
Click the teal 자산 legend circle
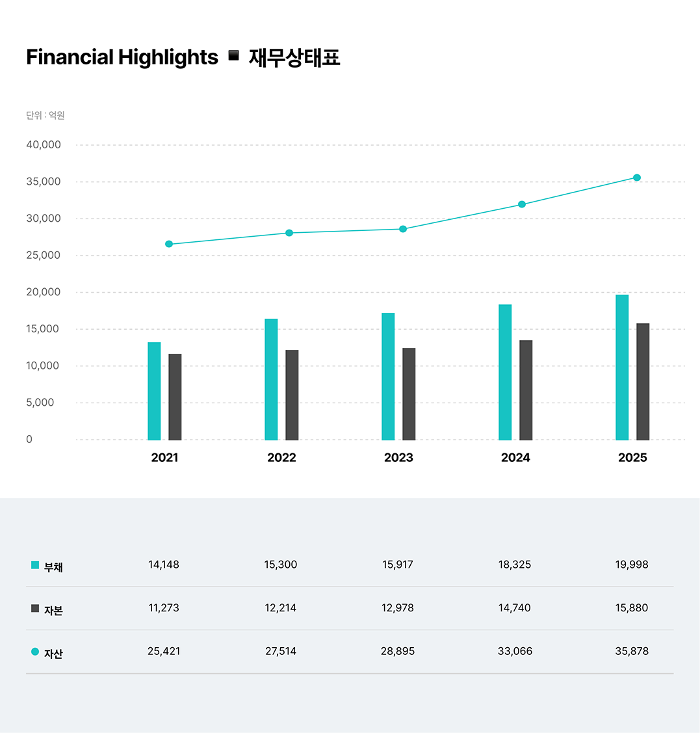[x=35, y=652]
